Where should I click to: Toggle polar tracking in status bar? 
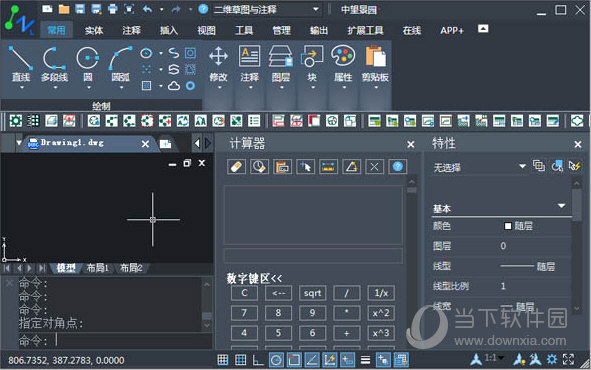click(276, 360)
